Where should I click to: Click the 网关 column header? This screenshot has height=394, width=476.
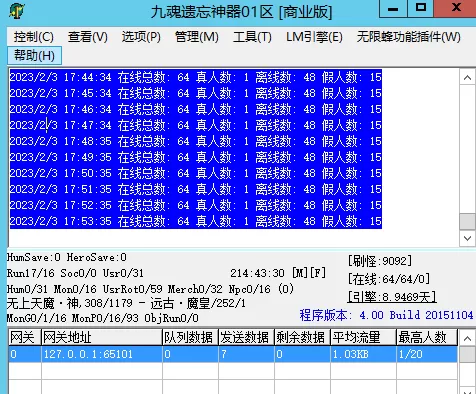[x=25, y=337]
